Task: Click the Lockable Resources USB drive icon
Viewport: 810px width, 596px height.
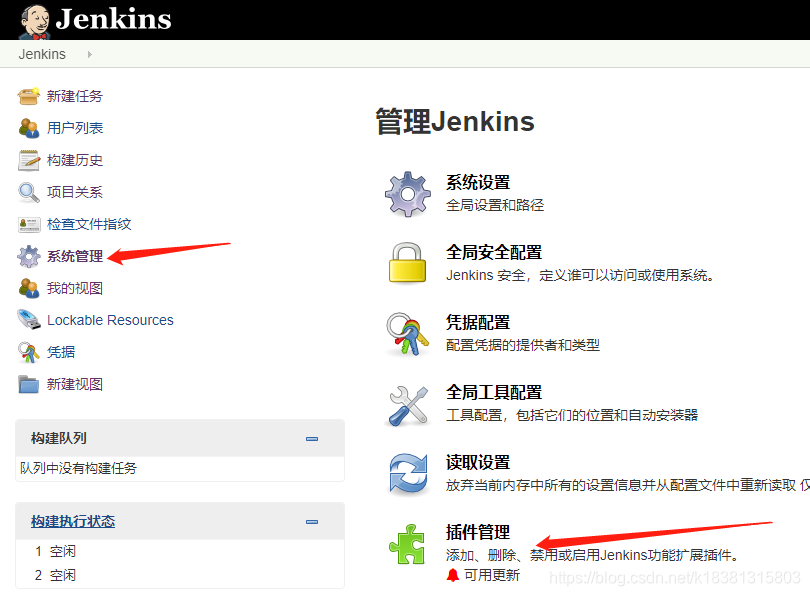Action: [x=28, y=320]
